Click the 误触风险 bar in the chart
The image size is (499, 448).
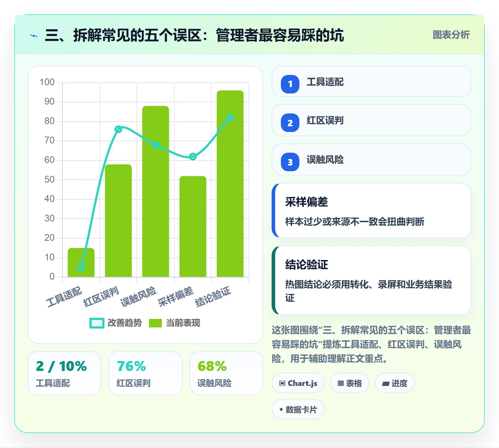point(156,191)
